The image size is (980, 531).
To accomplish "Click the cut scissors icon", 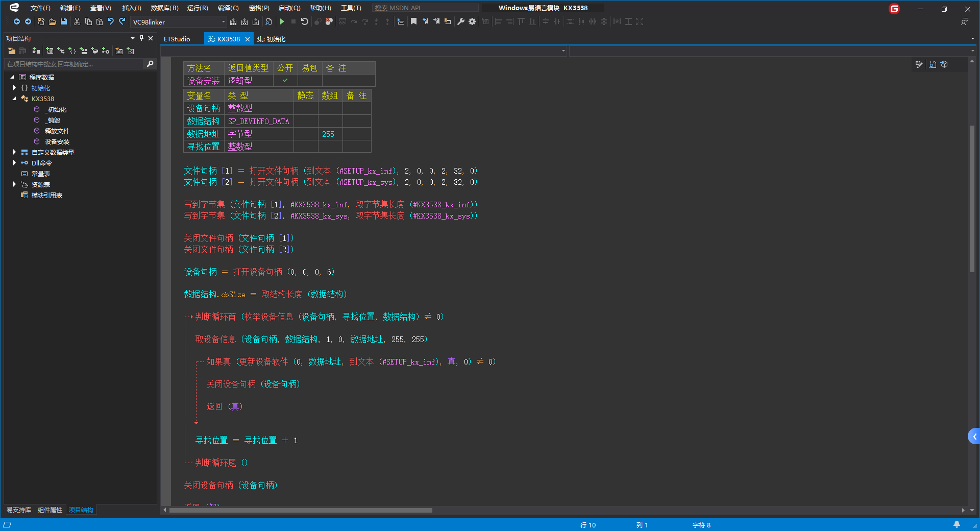I will (77, 21).
